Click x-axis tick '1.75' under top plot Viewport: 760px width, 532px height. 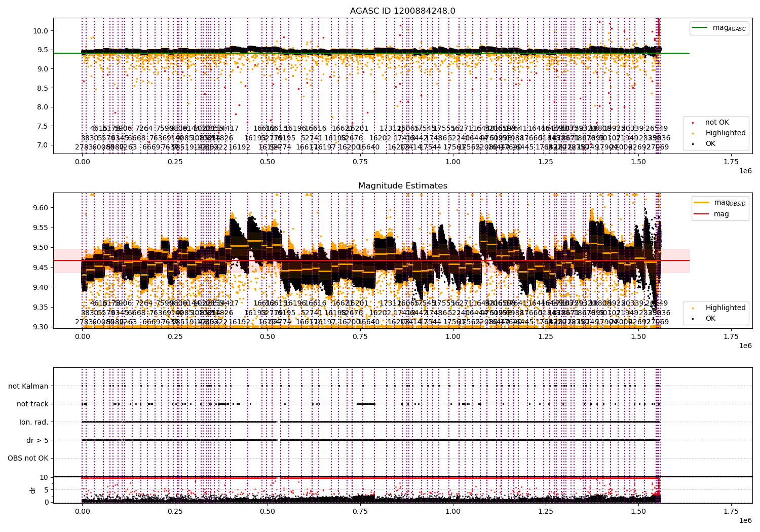click(731, 162)
